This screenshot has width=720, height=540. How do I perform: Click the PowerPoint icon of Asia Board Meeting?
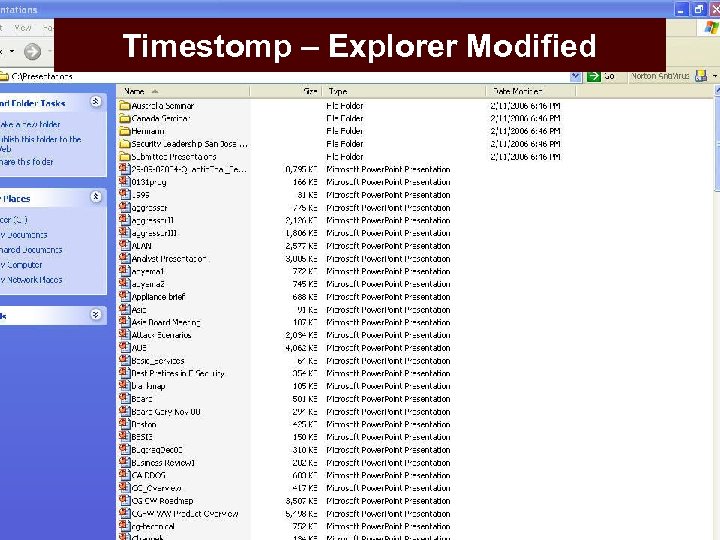(x=124, y=322)
